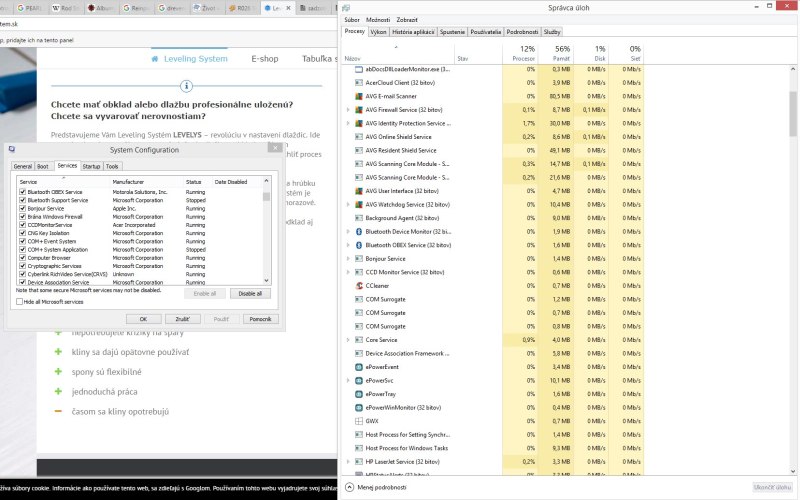Uncheck the Bonjour Service checkbox in services list

[x=22, y=208]
